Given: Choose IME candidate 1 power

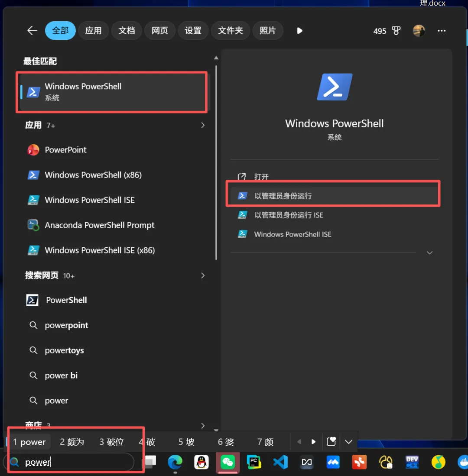Looking at the screenshot, I should click(29, 442).
